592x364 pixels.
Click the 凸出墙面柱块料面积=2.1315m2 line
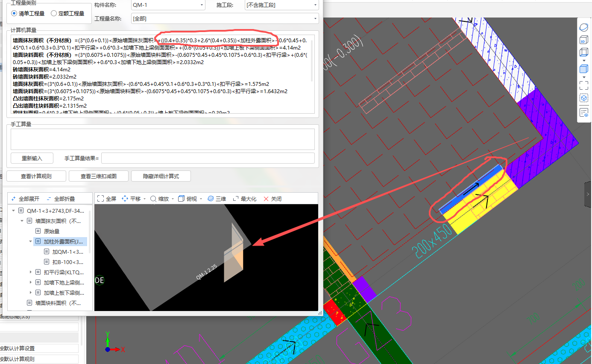[50, 106]
